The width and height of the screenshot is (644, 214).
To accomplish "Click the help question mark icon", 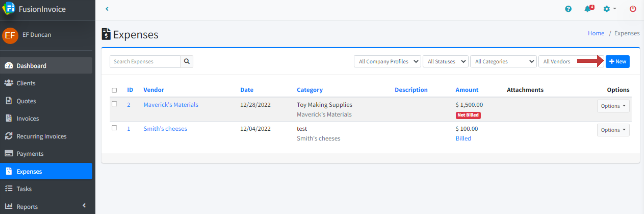I will click(568, 9).
